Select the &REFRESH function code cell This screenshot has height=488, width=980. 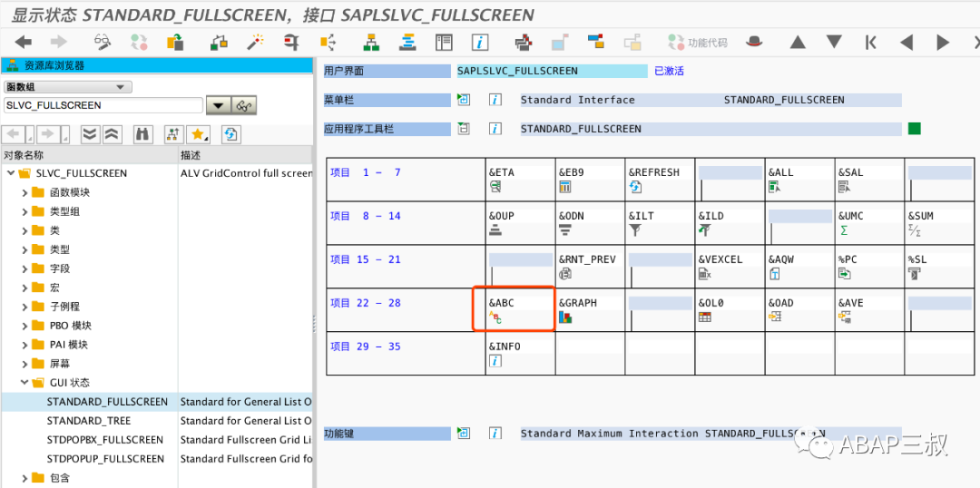[661, 180]
